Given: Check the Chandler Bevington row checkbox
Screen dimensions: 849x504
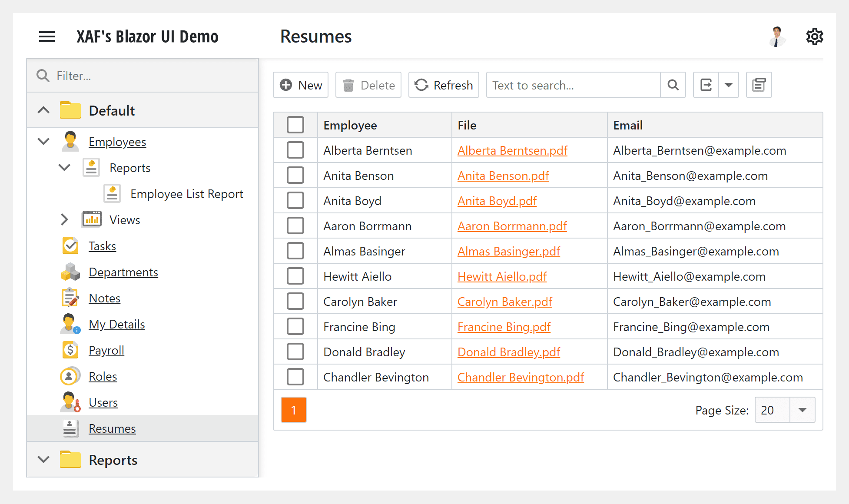Looking at the screenshot, I should (x=295, y=377).
